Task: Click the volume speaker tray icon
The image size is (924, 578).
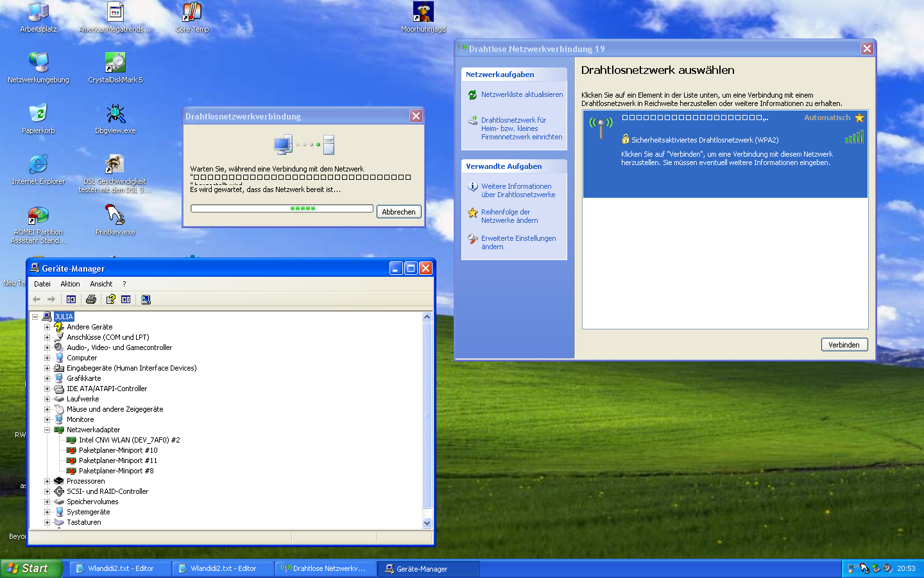Action: point(887,568)
